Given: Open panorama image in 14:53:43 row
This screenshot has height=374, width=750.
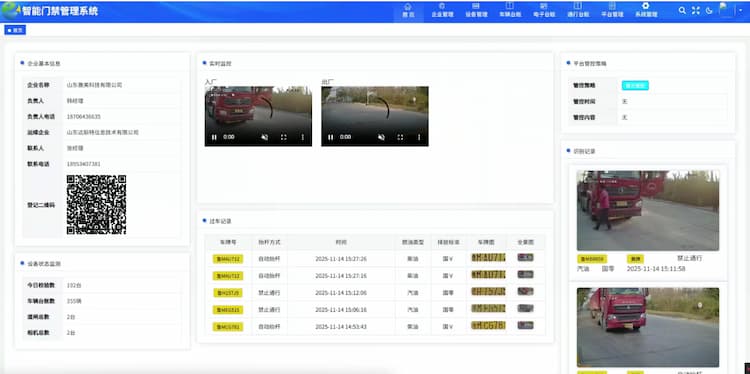Looking at the screenshot, I should tap(526, 325).
